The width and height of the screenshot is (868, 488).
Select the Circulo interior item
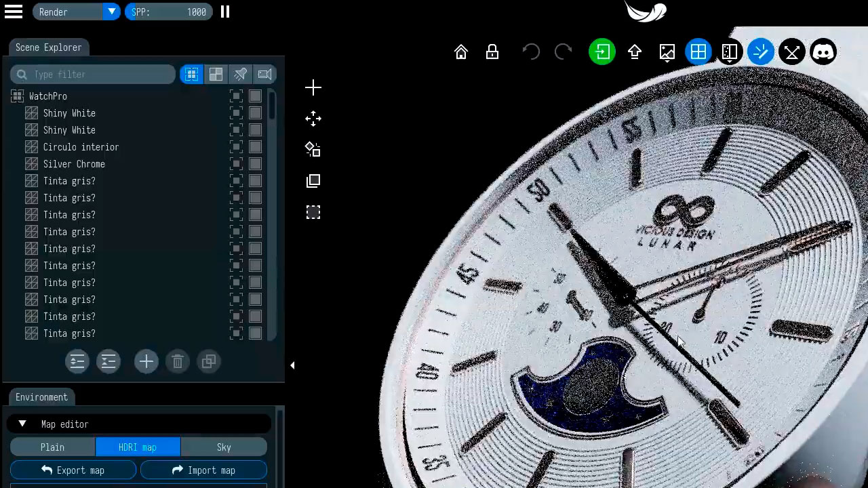pyautogui.click(x=81, y=147)
